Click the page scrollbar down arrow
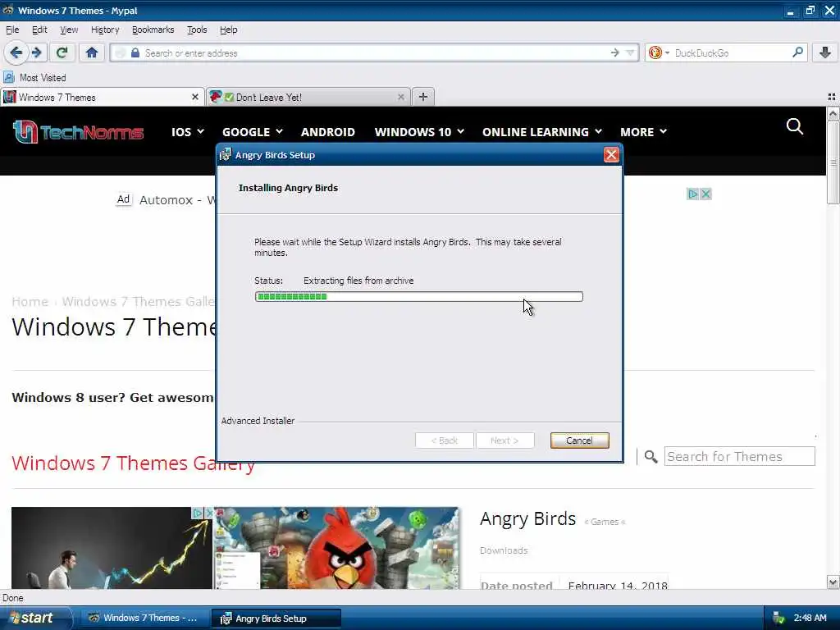This screenshot has height=630, width=840. (x=833, y=582)
